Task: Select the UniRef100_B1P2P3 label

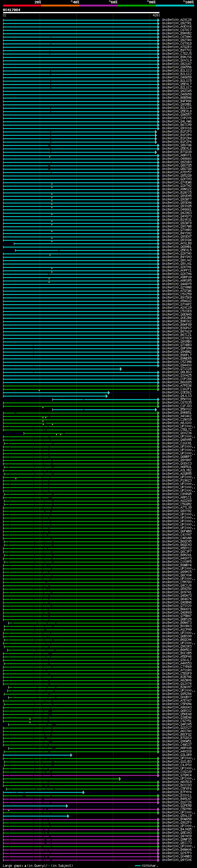Action: click(x=176, y=132)
